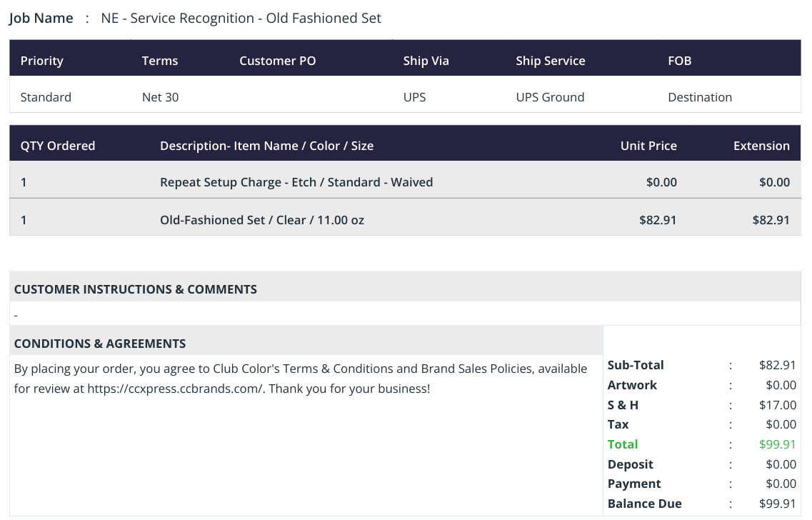
Task: Click the Customer Instructions & Comments heading
Action: [135, 289]
